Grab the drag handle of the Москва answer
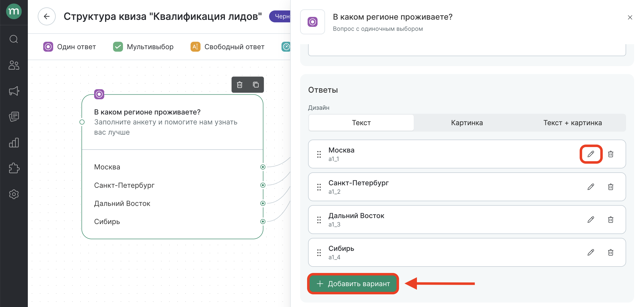The width and height of the screenshot is (644, 307). (x=319, y=154)
